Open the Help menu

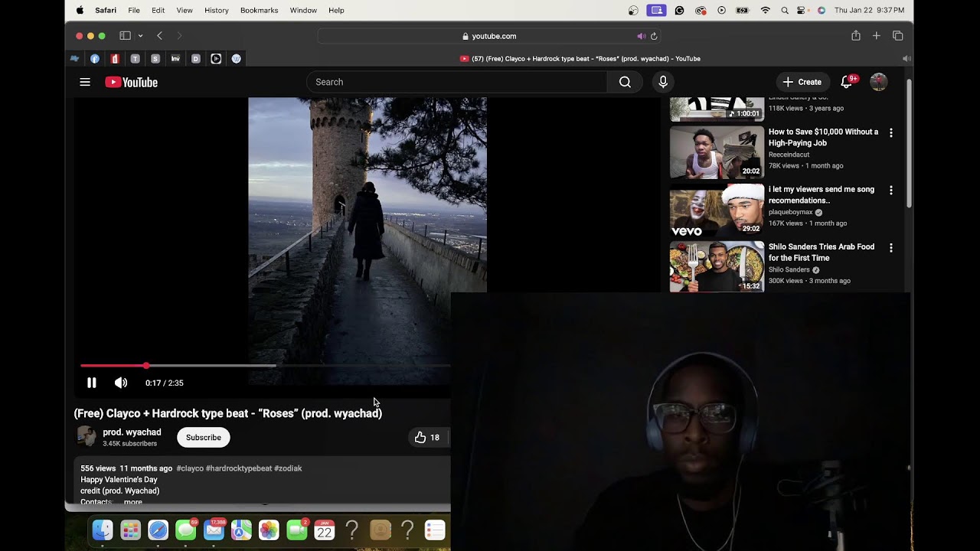click(336, 10)
